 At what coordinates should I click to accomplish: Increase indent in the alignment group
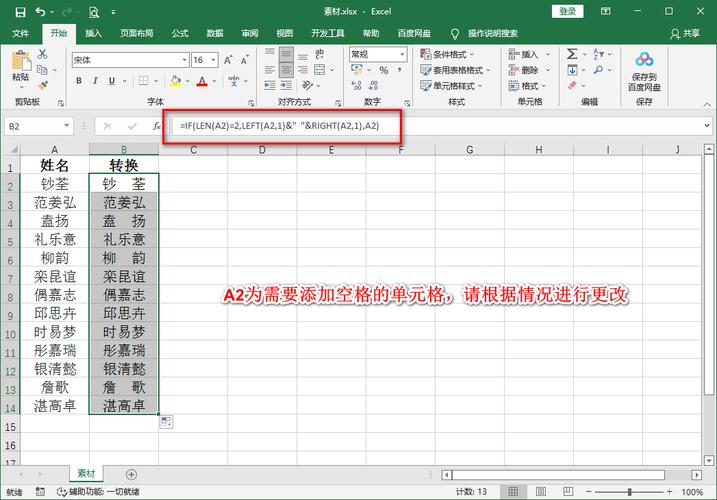click(286, 85)
